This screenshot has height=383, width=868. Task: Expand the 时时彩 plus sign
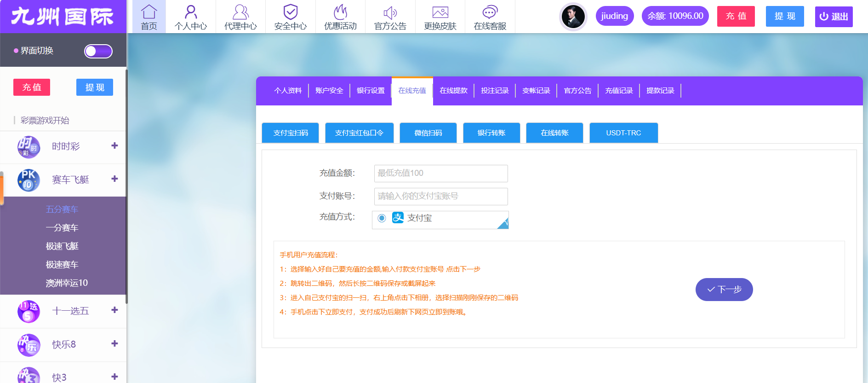114,145
